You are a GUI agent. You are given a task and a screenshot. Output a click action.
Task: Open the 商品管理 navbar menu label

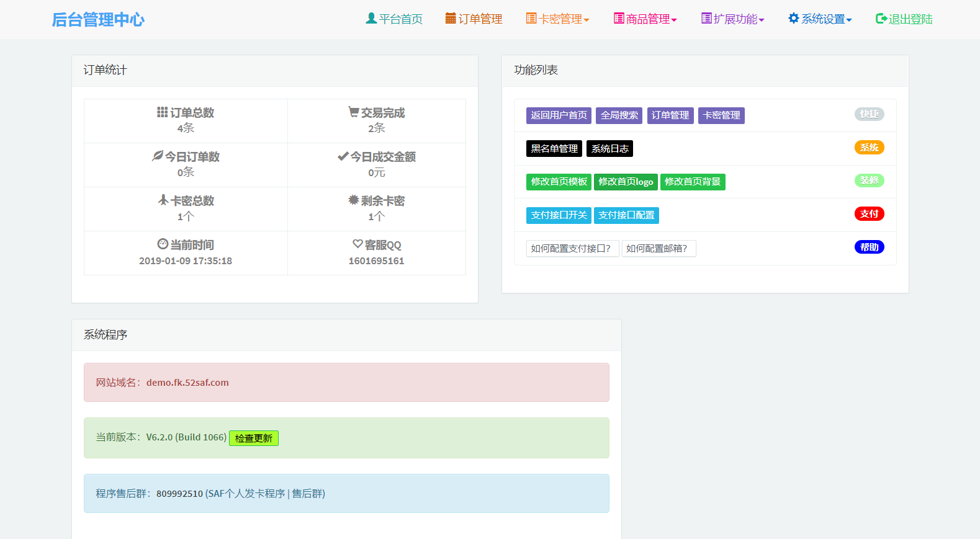[648, 19]
